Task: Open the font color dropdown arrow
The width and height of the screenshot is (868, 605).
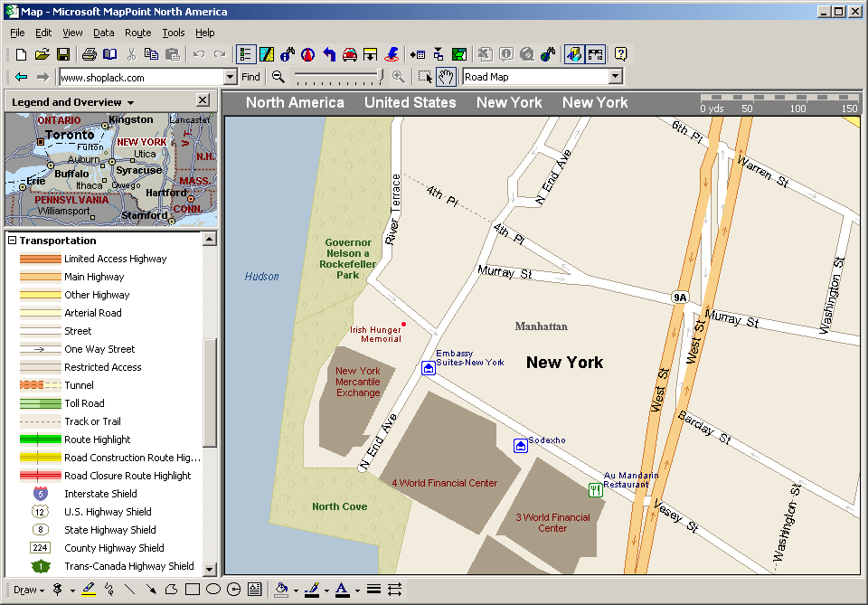Action: click(x=357, y=591)
